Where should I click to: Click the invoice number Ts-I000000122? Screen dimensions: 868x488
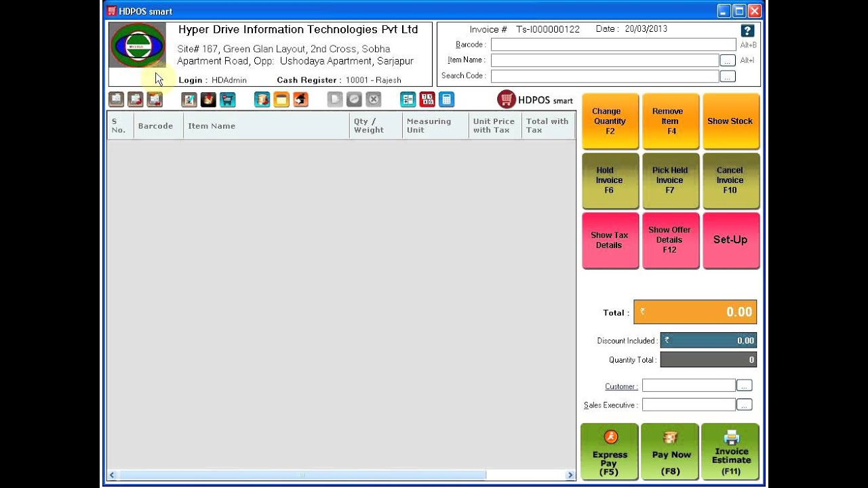click(548, 29)
